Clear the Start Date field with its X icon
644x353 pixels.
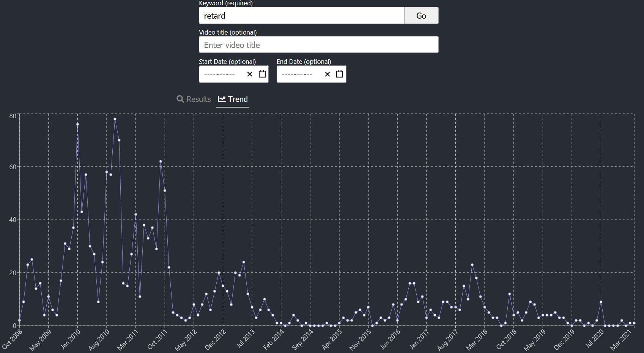coord(249,74)
